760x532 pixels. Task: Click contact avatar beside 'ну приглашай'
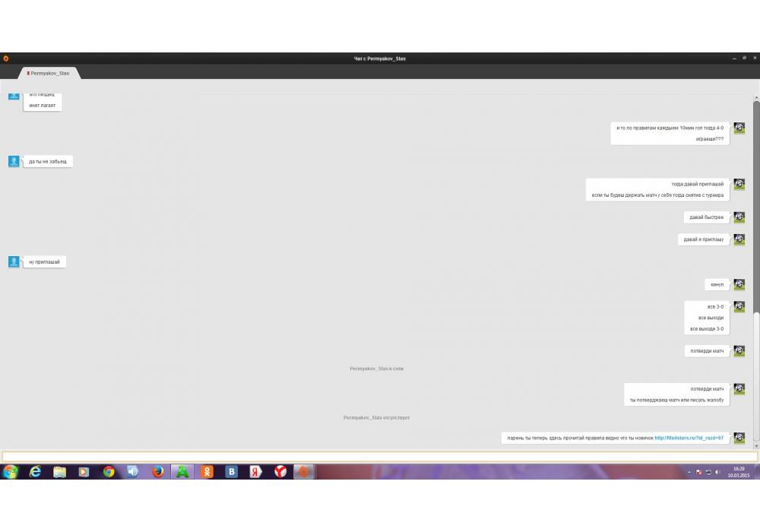[x=14, y=261]
